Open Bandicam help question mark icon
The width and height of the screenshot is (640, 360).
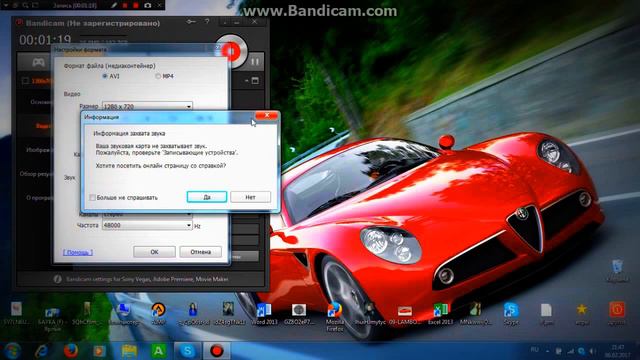coord(207,22)
